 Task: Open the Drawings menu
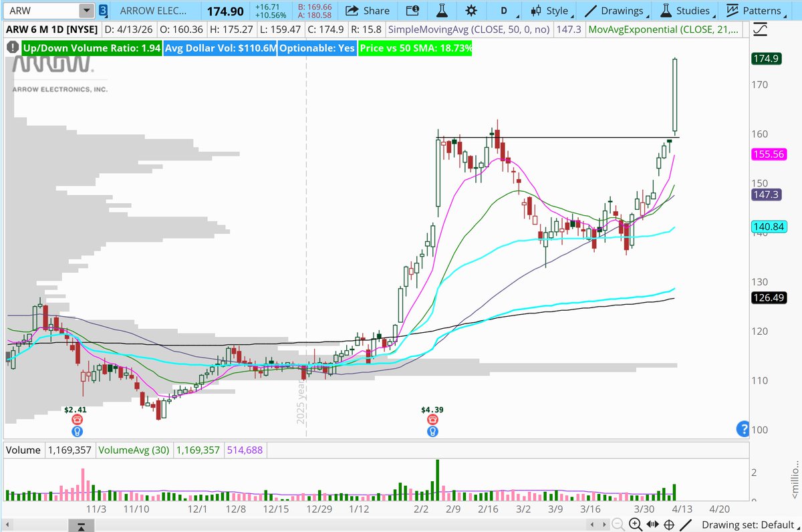click(x=616, y=11)
